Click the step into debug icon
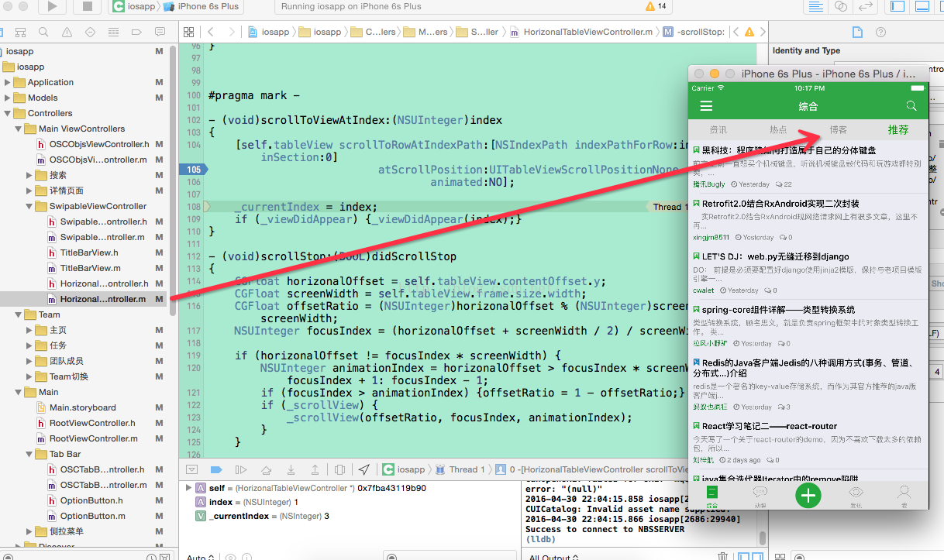 click(x=291, y=469)
